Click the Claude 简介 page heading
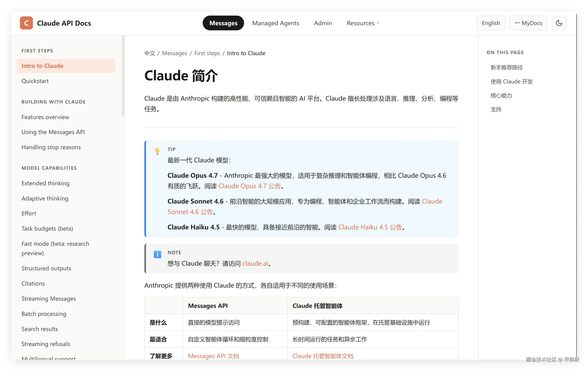588x371 pixels. click(181, 75)
